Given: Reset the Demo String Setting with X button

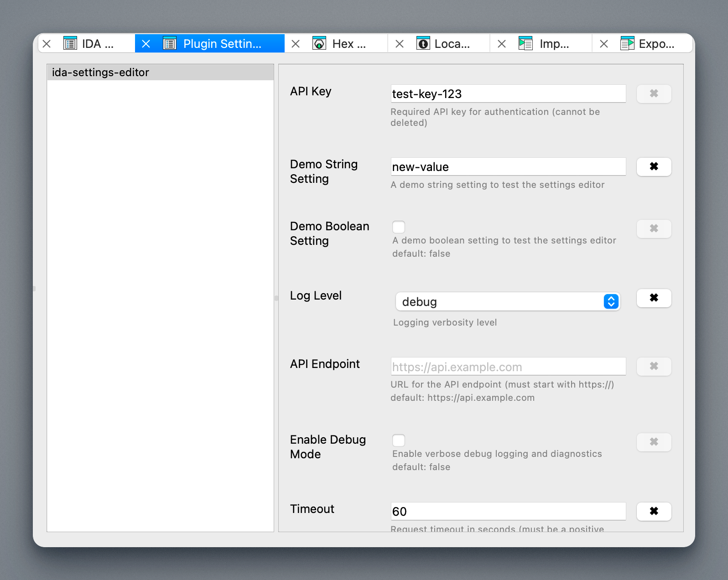Looking at the screenshot, I should pos(654,167).
